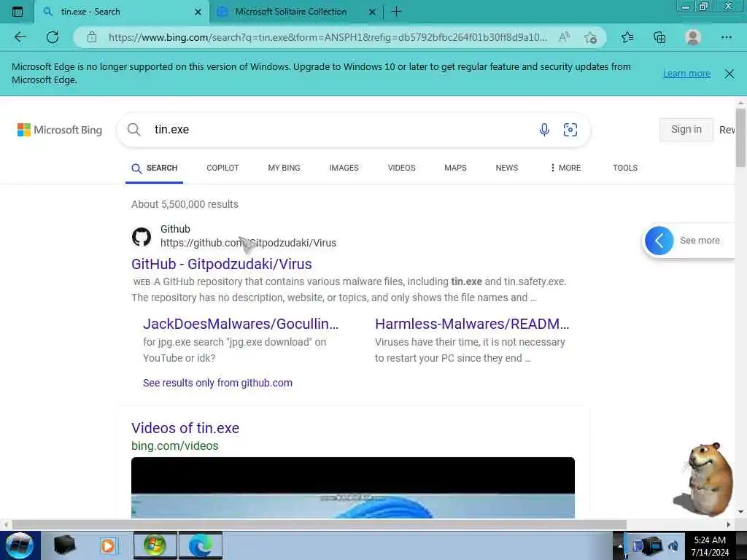
Task: Open the JackDoesMalwares/Gocullin result link
Action: pos(241,324)
